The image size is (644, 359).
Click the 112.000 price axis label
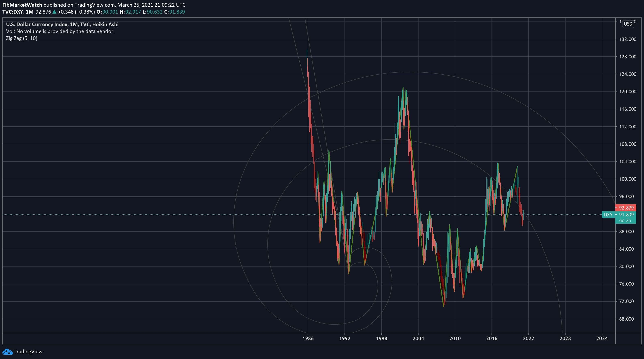[x=628, y=127]
